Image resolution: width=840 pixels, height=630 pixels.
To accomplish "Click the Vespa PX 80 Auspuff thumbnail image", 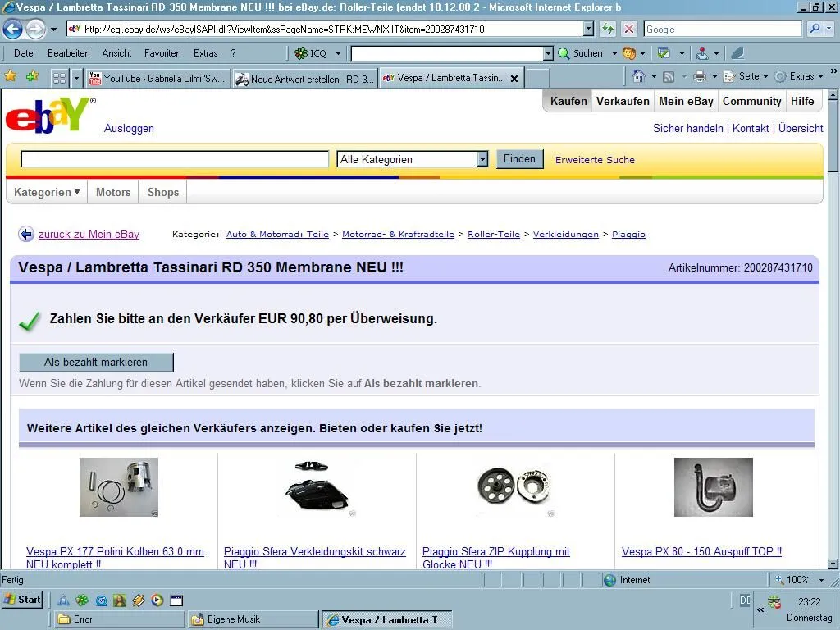I will (713, 487).
